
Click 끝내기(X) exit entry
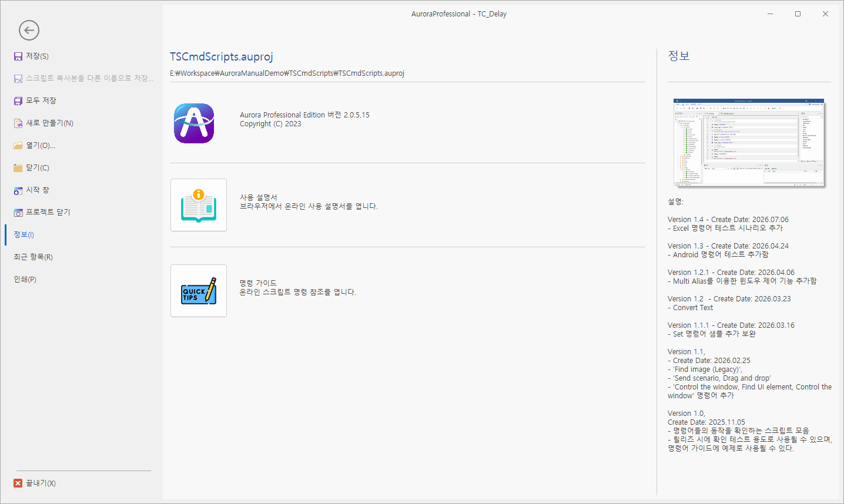point(41,483)
